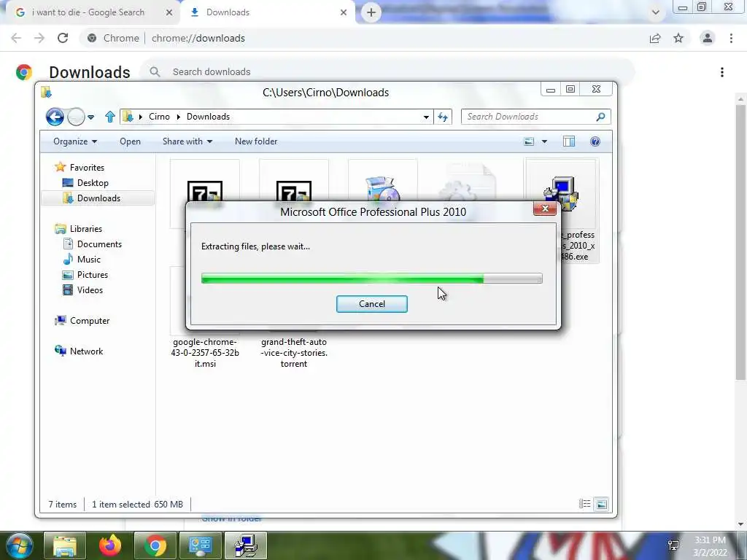The width and height of the screenshot is (747, 560).
Task: Click the Search downloads field in Chrome
Action: point(387,72)
